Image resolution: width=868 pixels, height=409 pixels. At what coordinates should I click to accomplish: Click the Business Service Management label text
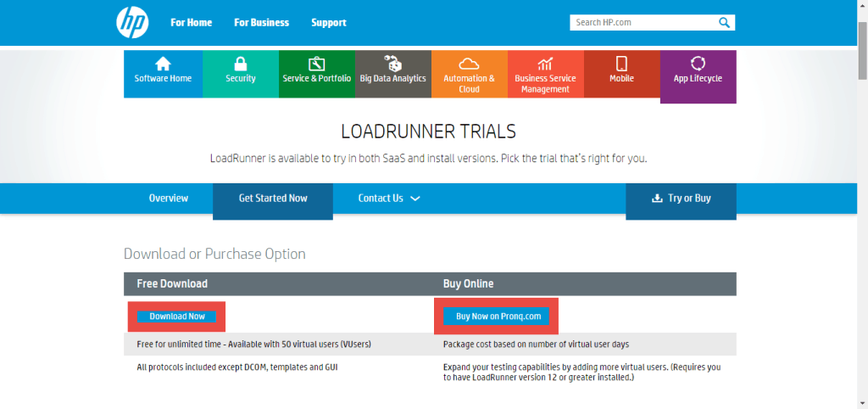(x=545, y=84)
